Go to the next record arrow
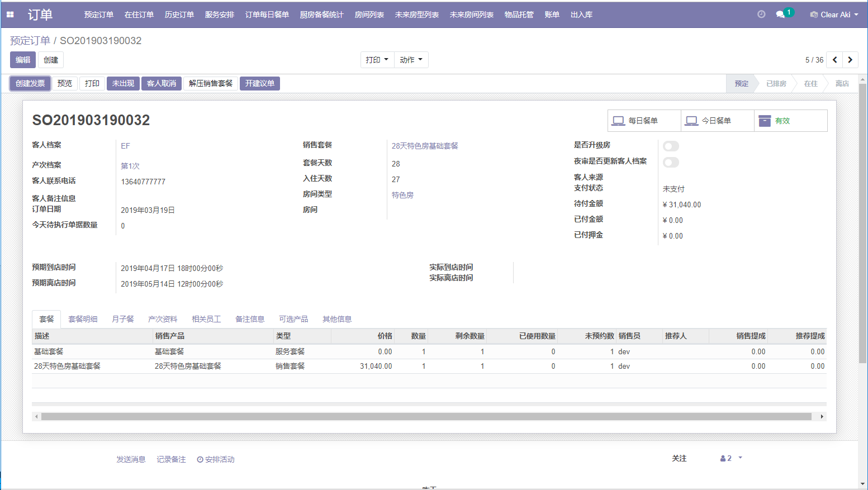 pos(850,60)
